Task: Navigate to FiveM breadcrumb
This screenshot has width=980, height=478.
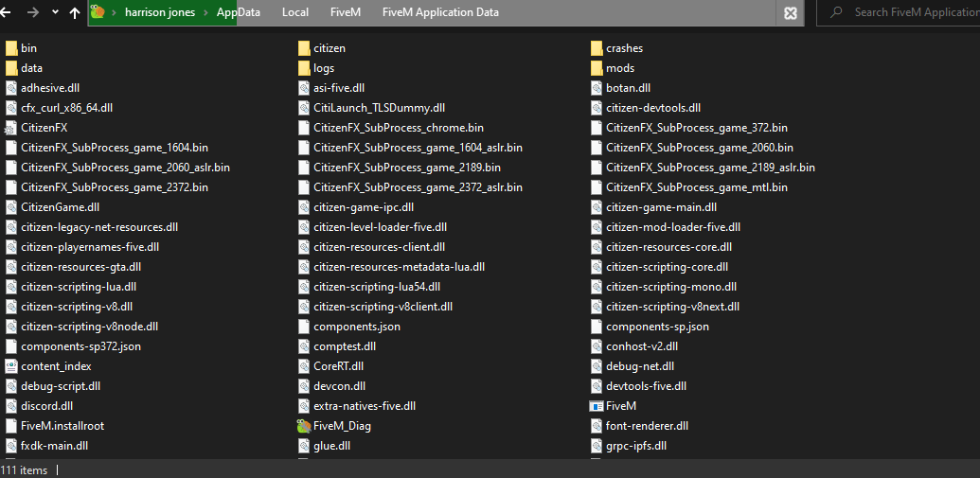Action: tap(345, 12)
